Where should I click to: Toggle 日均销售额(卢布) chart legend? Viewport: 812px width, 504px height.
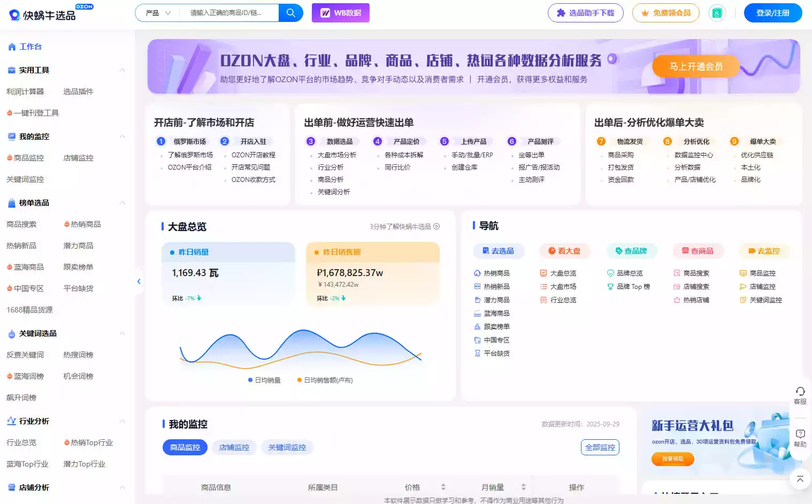pos(325,380)
